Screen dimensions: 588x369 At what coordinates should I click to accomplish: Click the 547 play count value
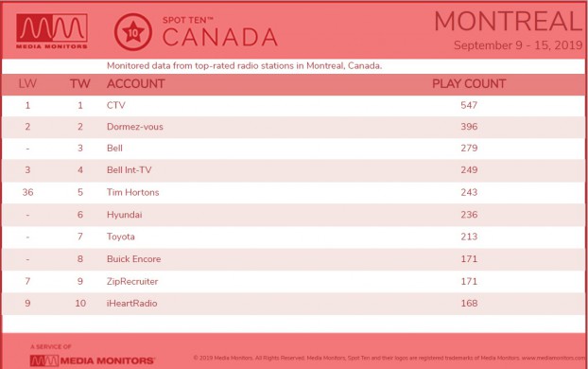click(469, 105)
